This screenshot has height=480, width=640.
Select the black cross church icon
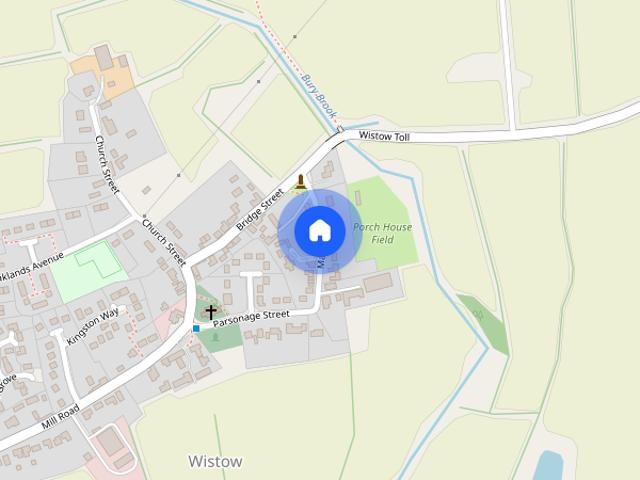(x=211, y=312)
